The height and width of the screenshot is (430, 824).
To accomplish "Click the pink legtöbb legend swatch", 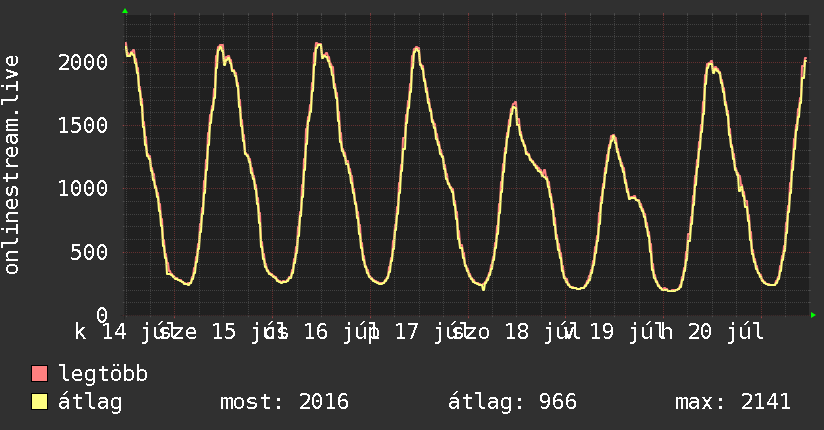I will [x=39, y=374].
